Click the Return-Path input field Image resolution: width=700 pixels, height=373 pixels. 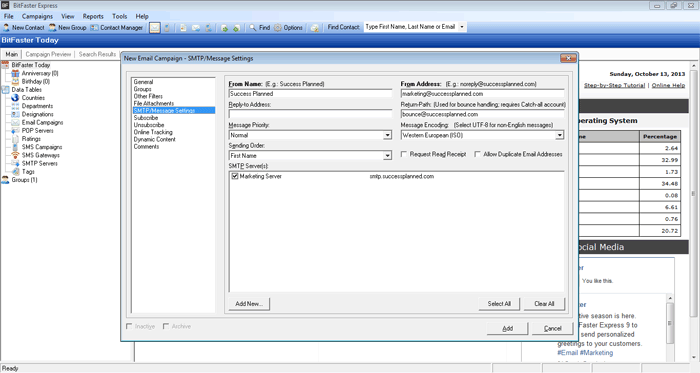[482, 114]
